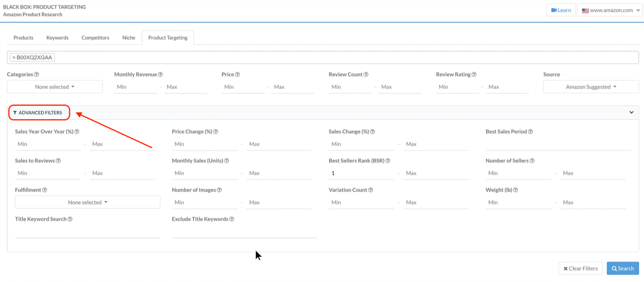644x282 pixels.
Task: Open the Fulfillment dropdown
Action: coord(88,202)
